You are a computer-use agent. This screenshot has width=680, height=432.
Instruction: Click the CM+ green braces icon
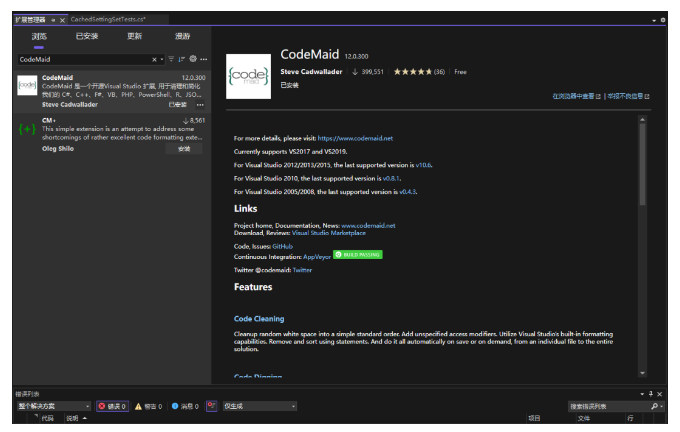pos(27,129)
